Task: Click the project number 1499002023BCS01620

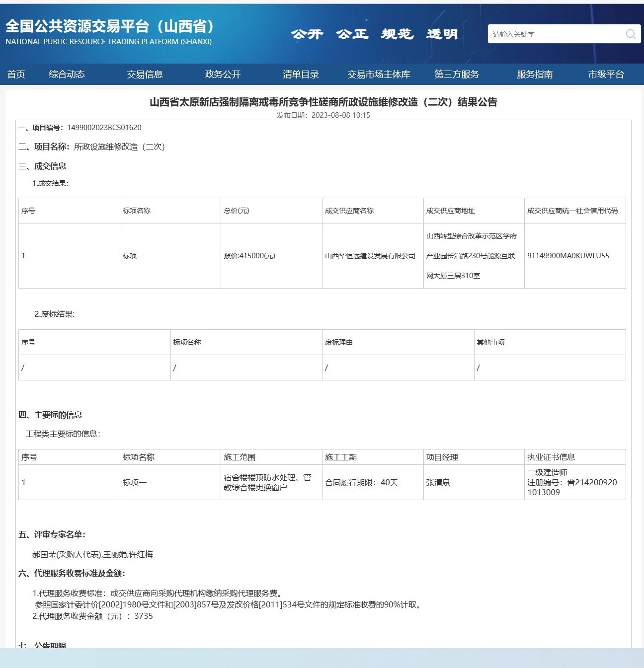Action: coord(104,128)
